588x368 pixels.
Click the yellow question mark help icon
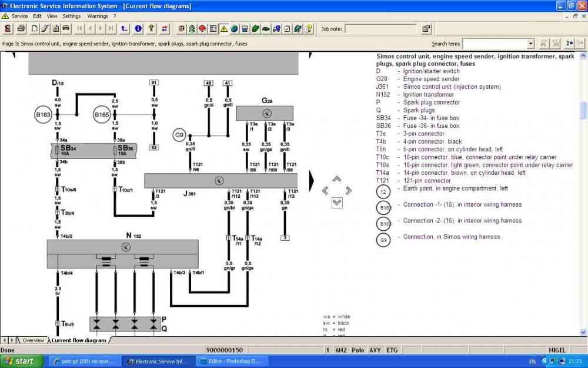(x=151, y=28)
